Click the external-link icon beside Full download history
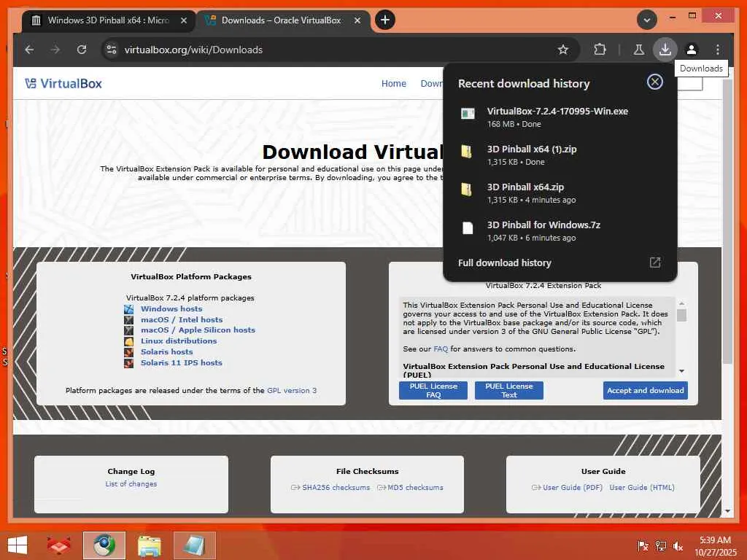This screenshot has width=747, height=560. click(655, 262)
